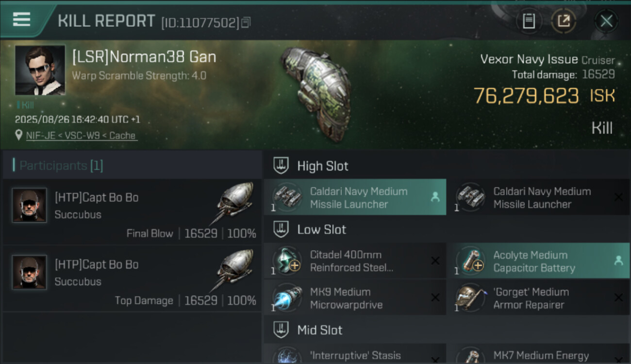The width and height of the screenshot is (631, 364).
Task: Copy the kill report ID
Action: coord(246,22)
